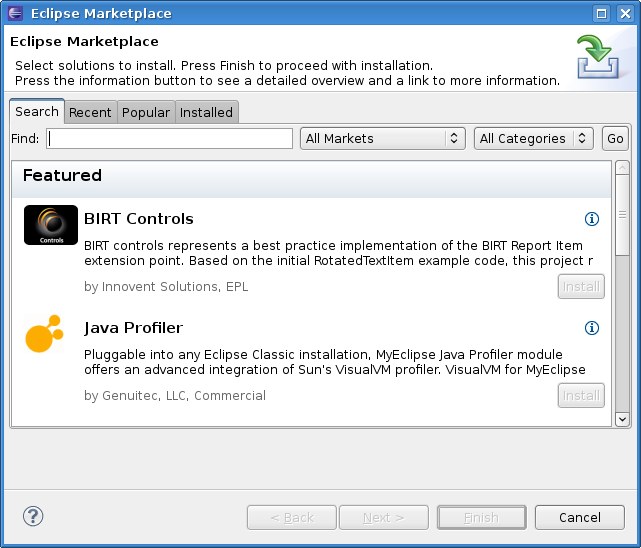Open the All Categories dropdown
Screen dimensions: 641x548
pos(533,139)
